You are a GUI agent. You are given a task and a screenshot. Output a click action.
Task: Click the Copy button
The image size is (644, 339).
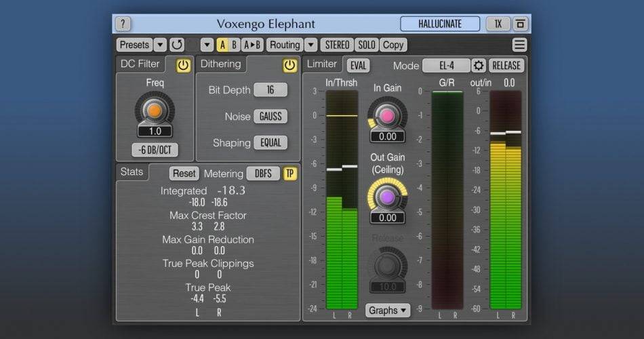pos(393,45)
